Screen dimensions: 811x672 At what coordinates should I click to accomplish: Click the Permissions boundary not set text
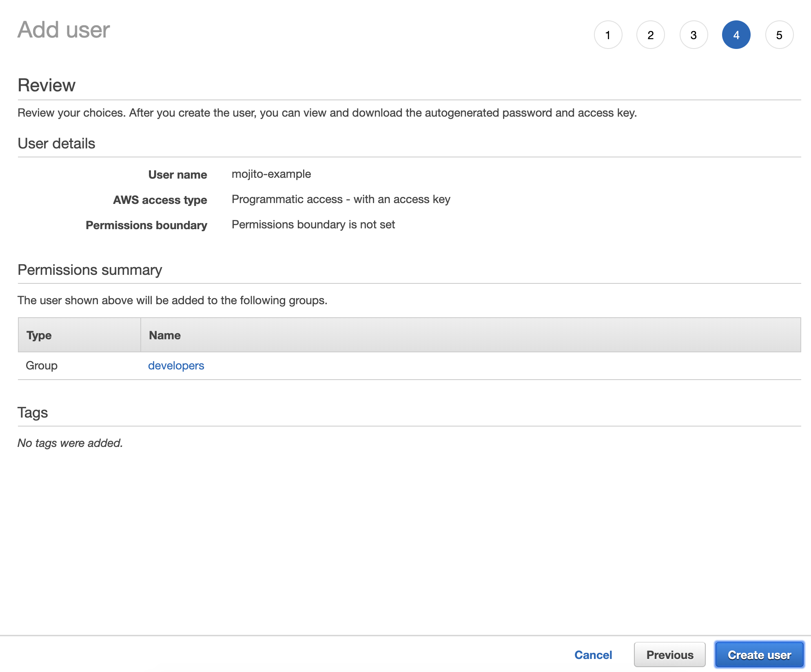tap(313, 225)
